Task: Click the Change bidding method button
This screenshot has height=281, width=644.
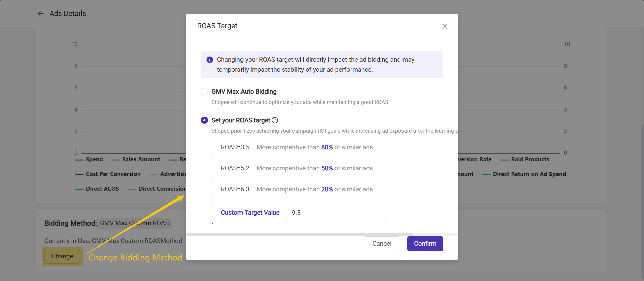Action: 62,256
